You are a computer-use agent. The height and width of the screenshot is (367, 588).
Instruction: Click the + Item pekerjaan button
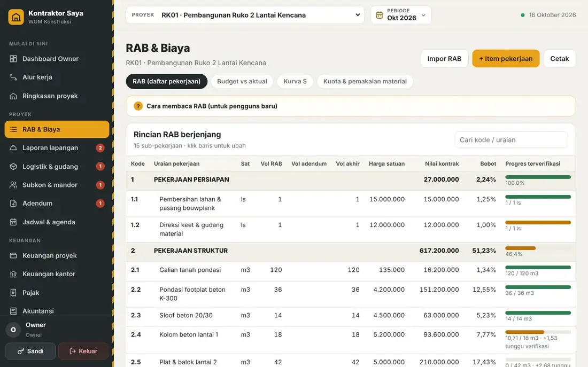pos(506,58)
